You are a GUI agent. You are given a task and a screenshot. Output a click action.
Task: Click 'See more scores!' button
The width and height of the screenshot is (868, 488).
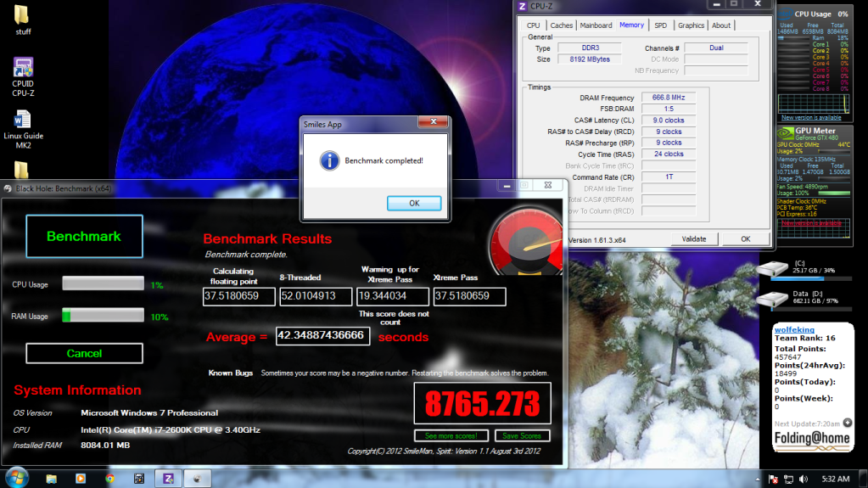coord(451,436)
